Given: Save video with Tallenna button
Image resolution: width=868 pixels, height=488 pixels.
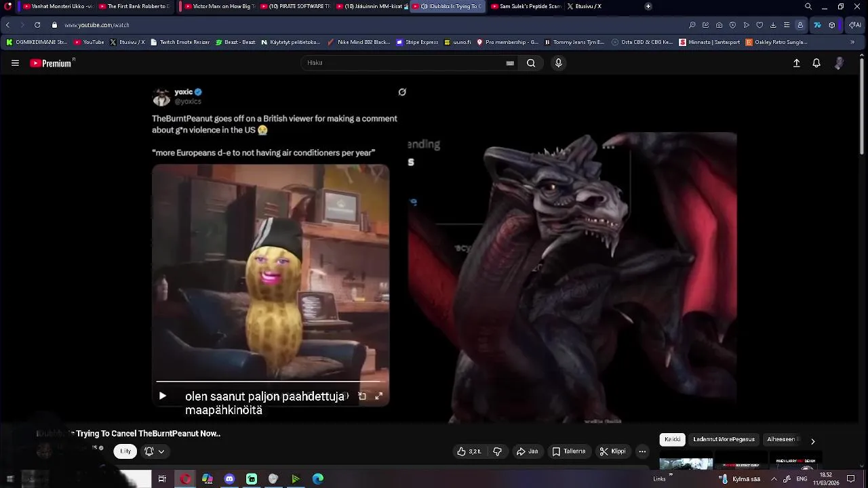Looking at the screenshot, I should point(569,451).
